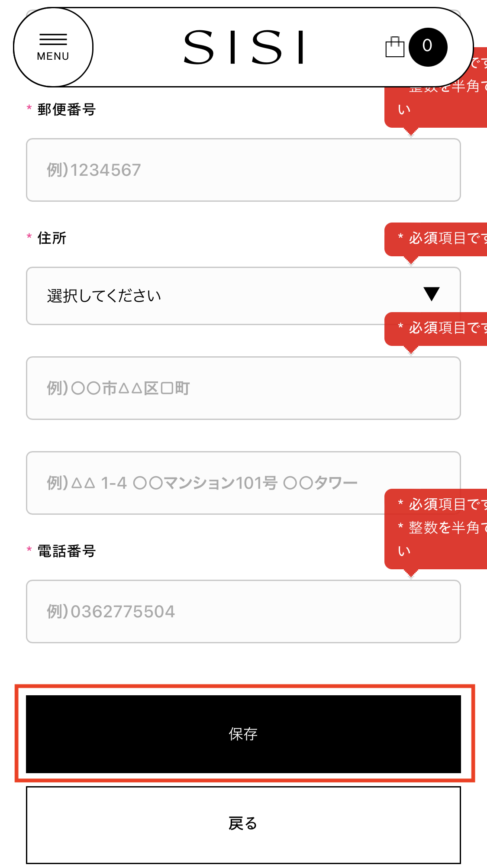Click the three-line icon above MENU text
This screenshot has width=487, height=868.
tap(53, 39)
